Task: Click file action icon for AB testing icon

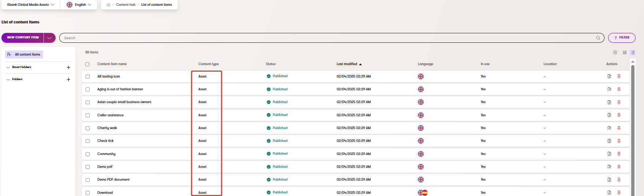Action: [x=609, y=76]
